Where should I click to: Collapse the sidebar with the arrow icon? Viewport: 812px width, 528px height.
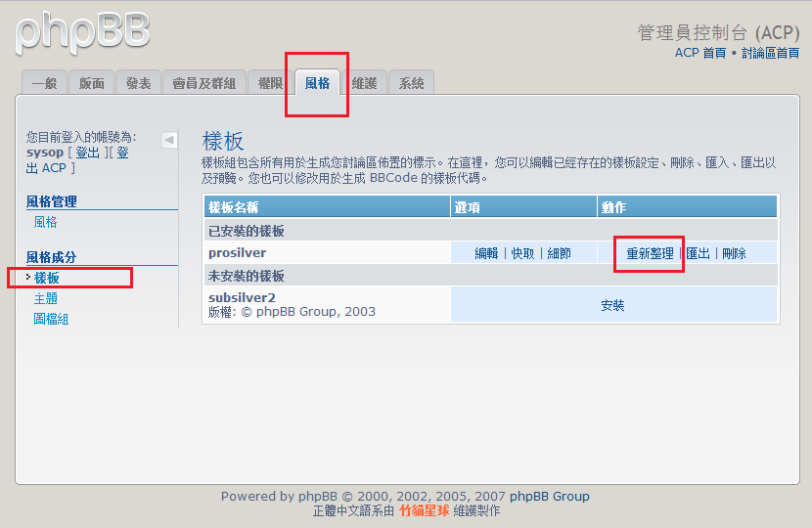tap(169, 140)
